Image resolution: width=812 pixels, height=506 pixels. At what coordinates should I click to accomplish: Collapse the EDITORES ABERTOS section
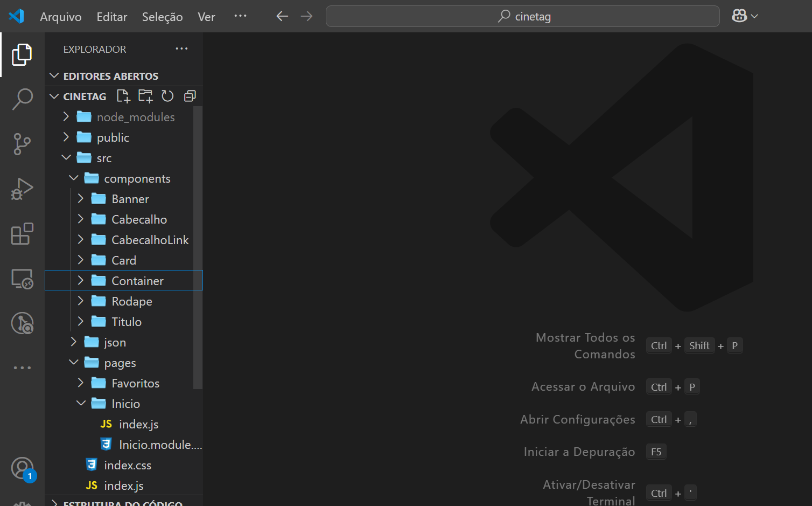click(x=124, y=75)
